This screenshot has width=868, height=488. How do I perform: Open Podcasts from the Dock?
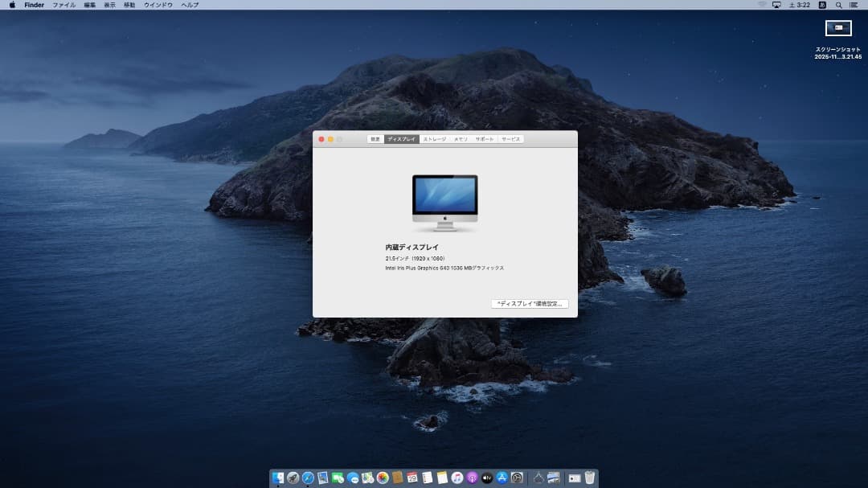[x=472, y=478]
